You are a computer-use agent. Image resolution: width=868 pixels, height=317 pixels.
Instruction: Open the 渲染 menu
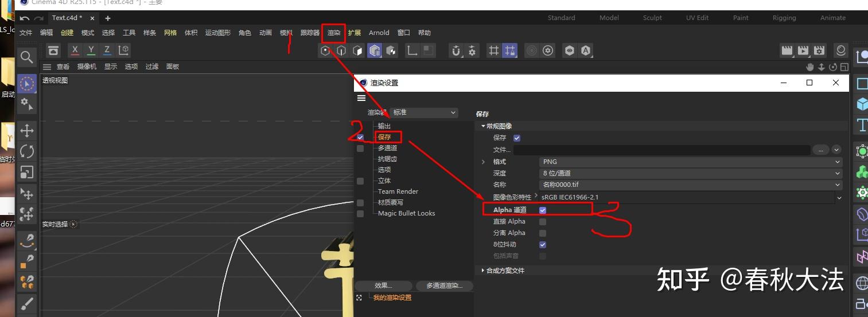click(x=334, y=33)
